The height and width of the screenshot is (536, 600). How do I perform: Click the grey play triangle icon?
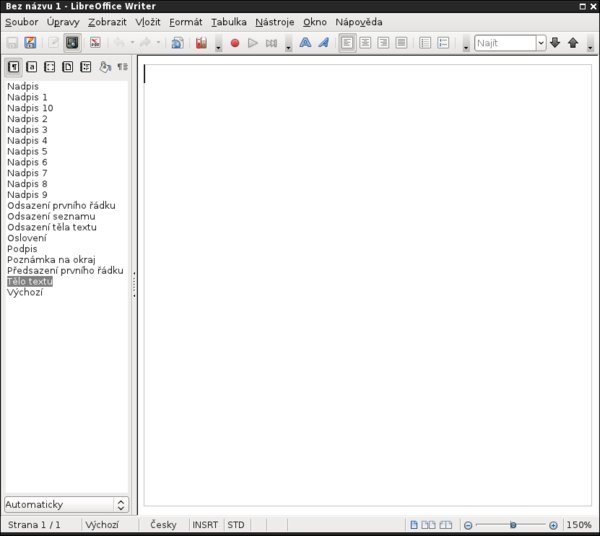click(253, 43)
